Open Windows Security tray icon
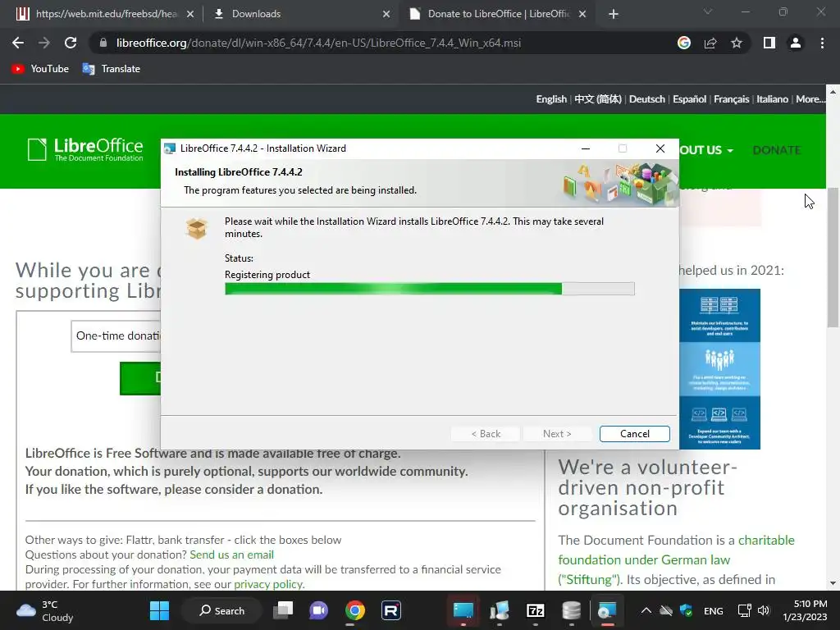 [x=686, y=610]
